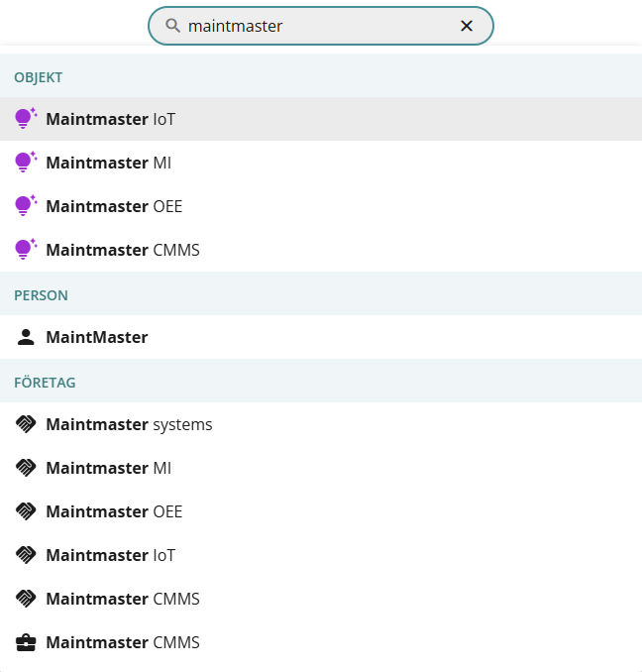Click lightbulb icon beside Objekt Maintmaster CMMS

click(x=26, y=250)
